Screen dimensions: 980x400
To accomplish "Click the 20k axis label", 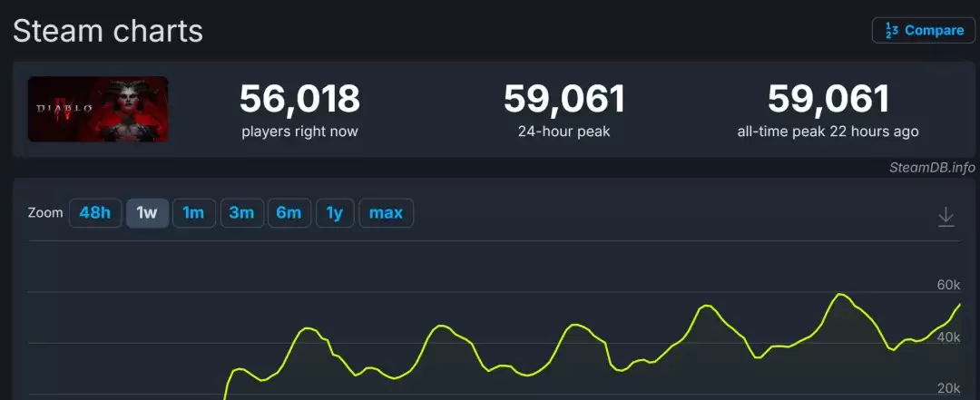I will click(x=948, y=389).
